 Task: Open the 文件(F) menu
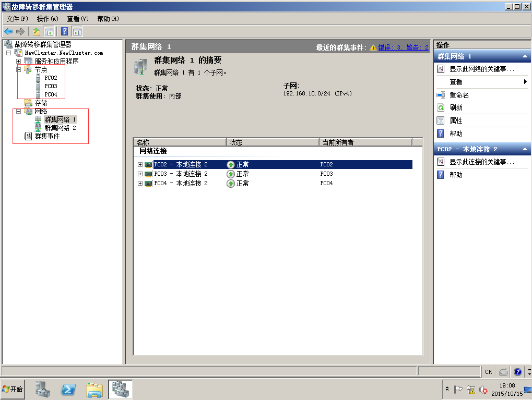click(x=17, y=19)
